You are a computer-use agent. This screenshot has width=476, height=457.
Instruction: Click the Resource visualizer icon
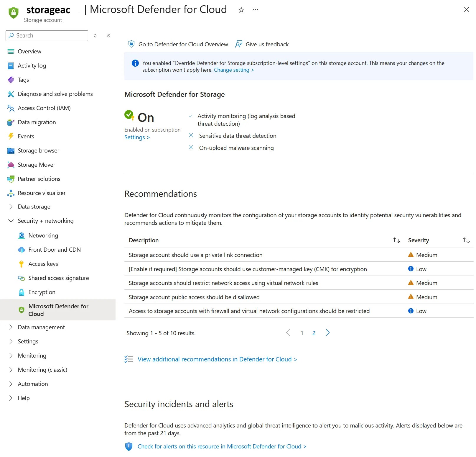(x=11, y=193)
